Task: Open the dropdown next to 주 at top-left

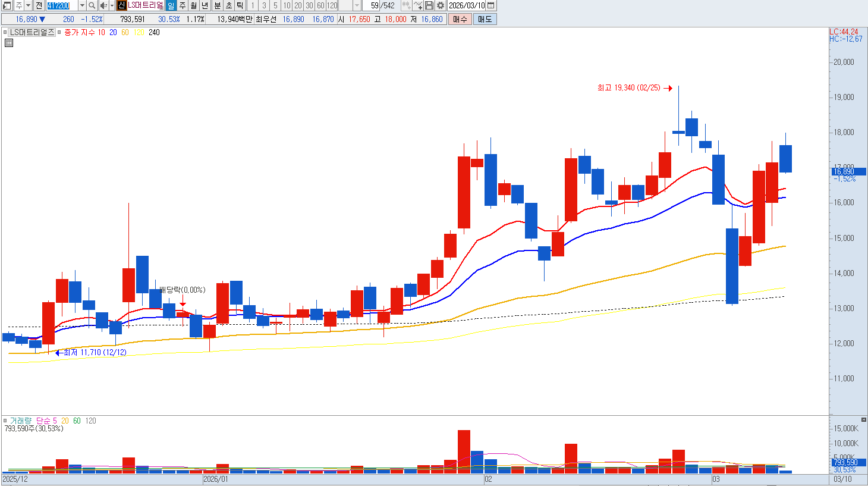Action: (28, 5)
